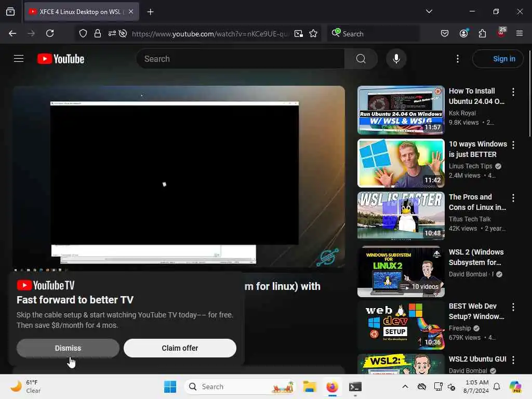Open the Copilot preview icon
532x399 pixels.
coord(515,387)
